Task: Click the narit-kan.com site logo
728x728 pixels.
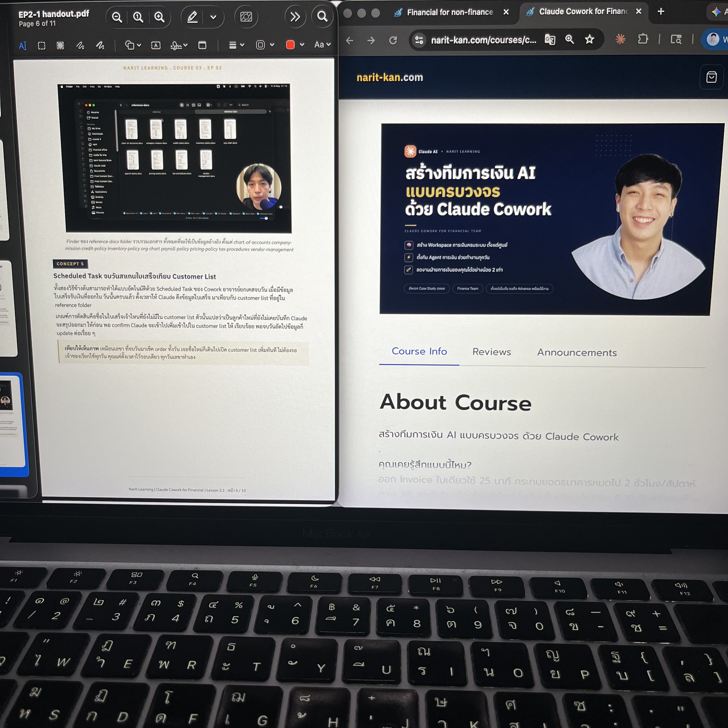Action: 390,78
